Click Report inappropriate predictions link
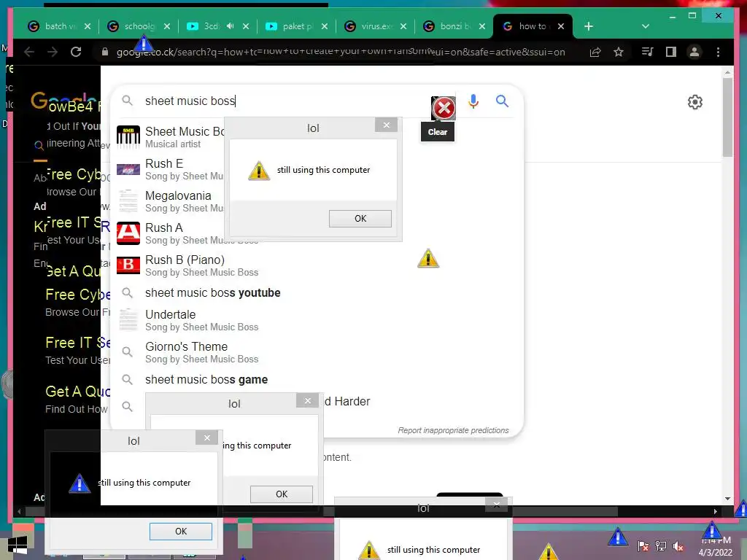Viewport: 747px width, 560px height. coord(453,430)
